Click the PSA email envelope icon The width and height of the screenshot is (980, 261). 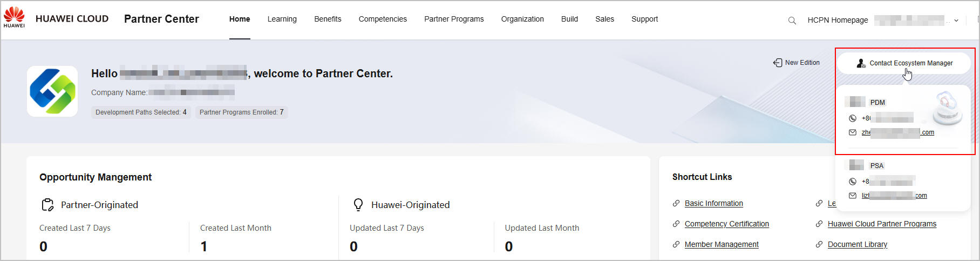(853, 196)
